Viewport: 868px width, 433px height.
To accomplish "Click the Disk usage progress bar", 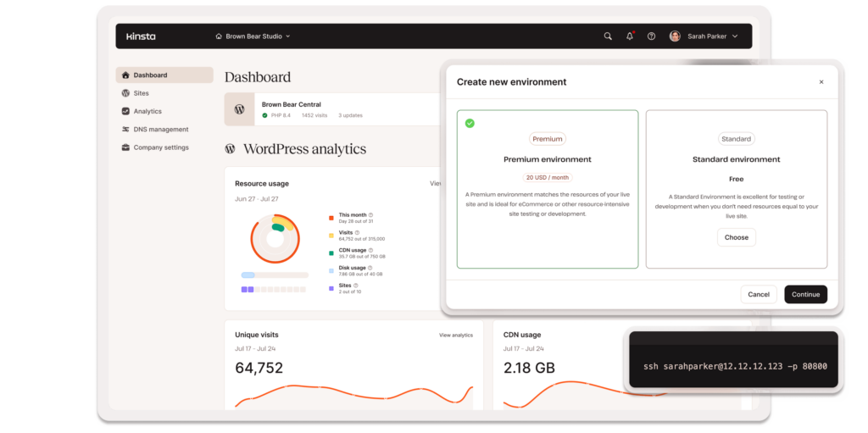I will pyautogui.click(x=275, y=275).
